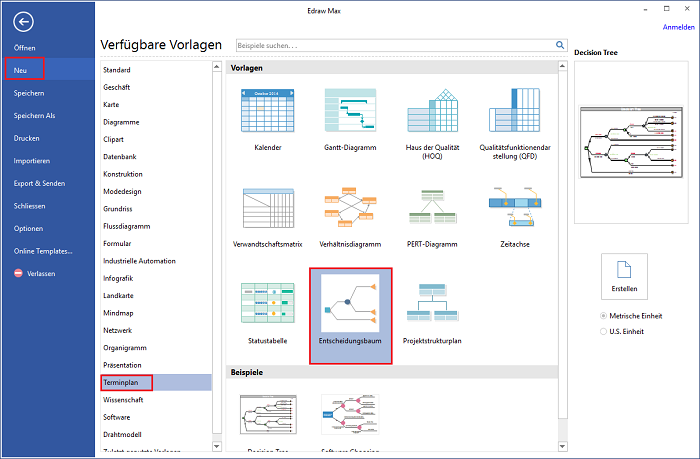
Task: Click the red Verlassen exit icon
Action: pos(18,273)
